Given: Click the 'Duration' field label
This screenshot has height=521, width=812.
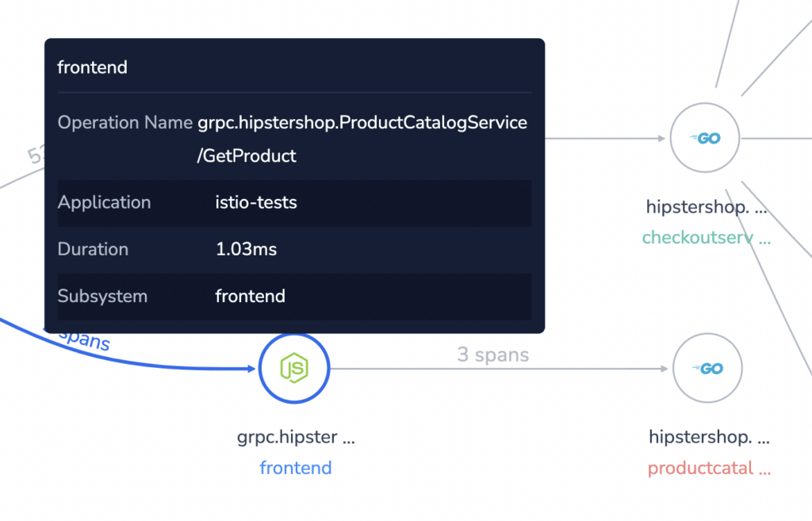Looking at the screenshot, I should 93,250.
